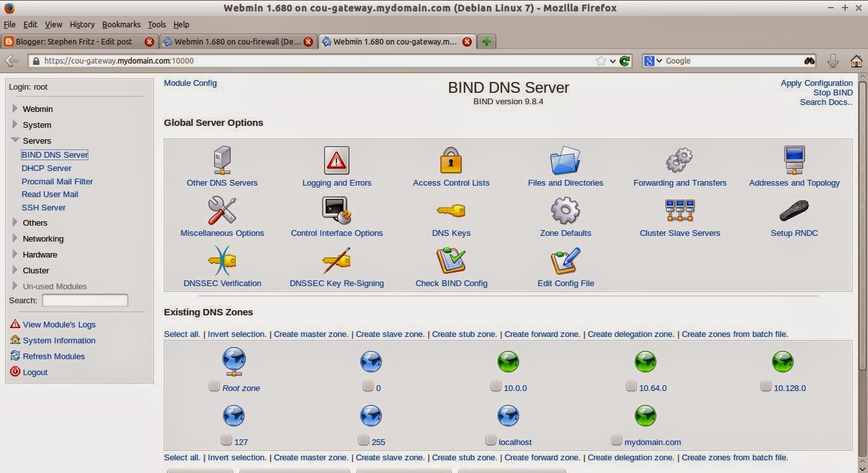The width and height of the screenshot is (868, 473).
Task: Open the Bookmarks menu
Action: [121, 24]
